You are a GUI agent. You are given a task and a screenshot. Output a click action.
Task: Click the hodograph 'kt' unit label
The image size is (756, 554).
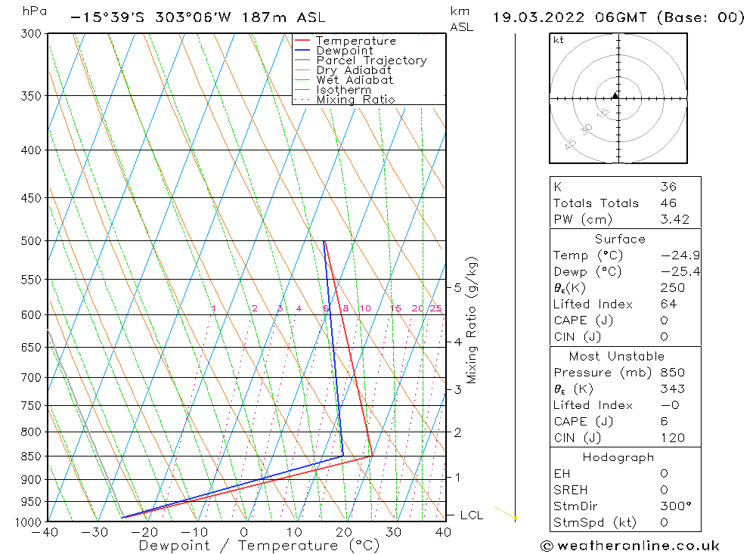[559, 40]
